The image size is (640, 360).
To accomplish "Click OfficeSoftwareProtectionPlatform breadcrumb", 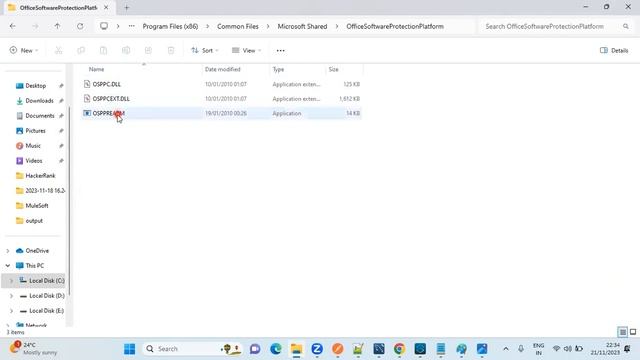I will pos(395,26).
